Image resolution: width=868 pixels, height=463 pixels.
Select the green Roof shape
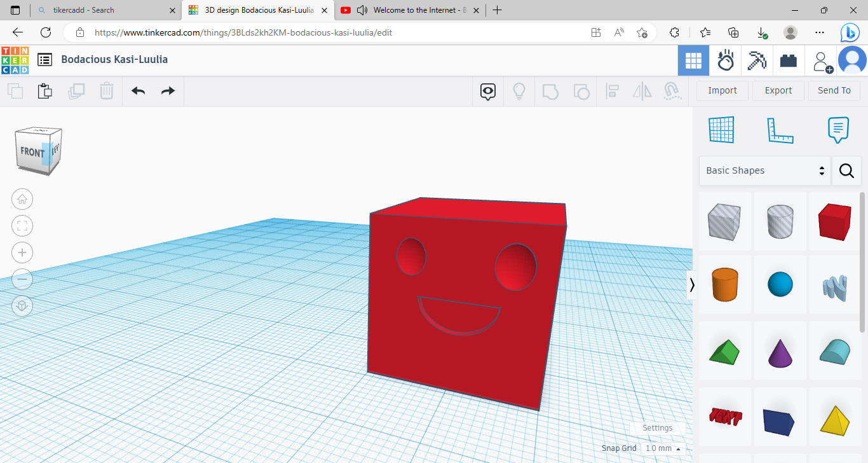[x=725, y=352]
